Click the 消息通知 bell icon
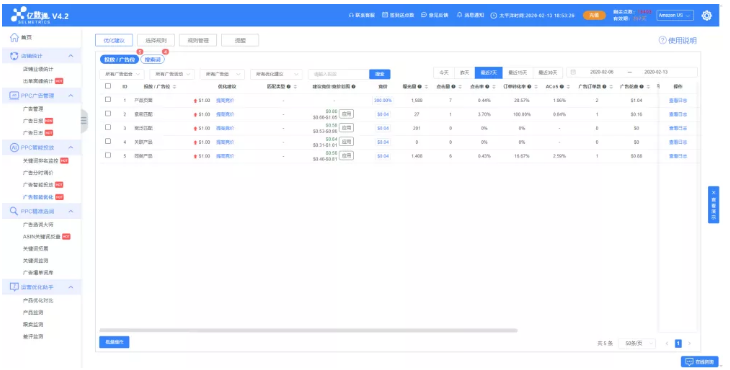This screenshot has width=730, height=370. pyautogui.click(x=460, y=15)
